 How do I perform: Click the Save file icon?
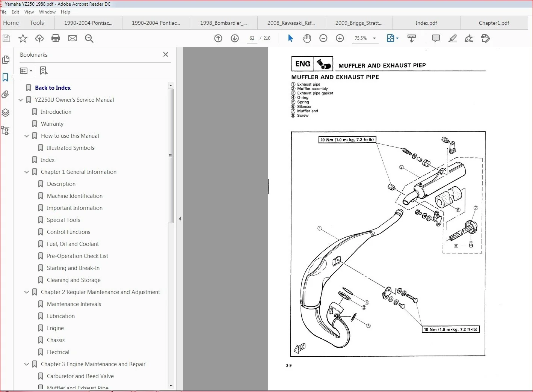pyautogui.click(x=6, y=38)
